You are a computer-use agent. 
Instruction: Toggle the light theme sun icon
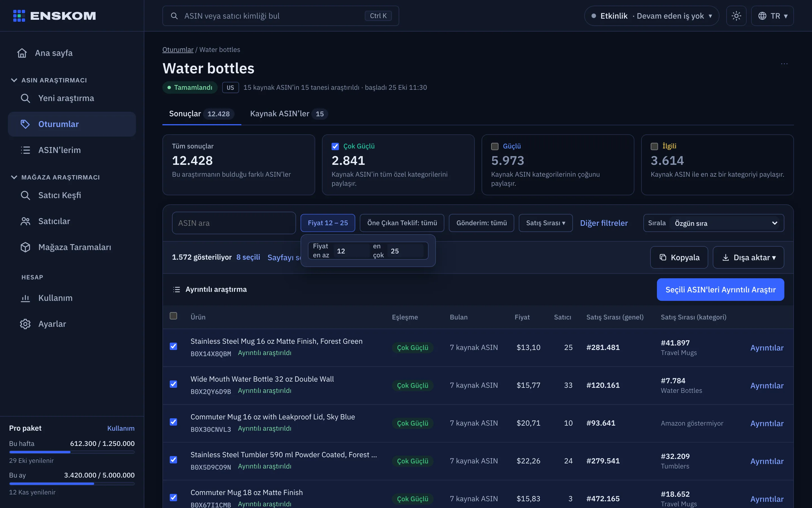[x=736, y=16]
